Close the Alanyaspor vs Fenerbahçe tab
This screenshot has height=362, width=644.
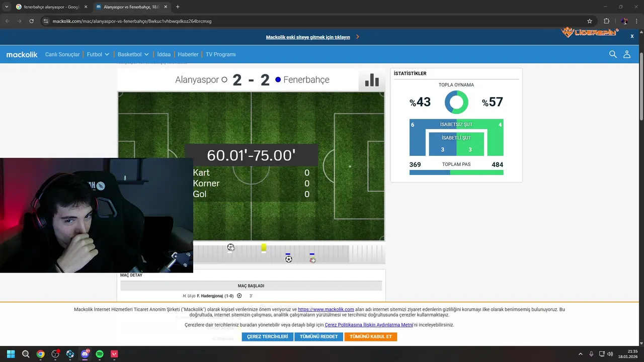coord(166,7)
